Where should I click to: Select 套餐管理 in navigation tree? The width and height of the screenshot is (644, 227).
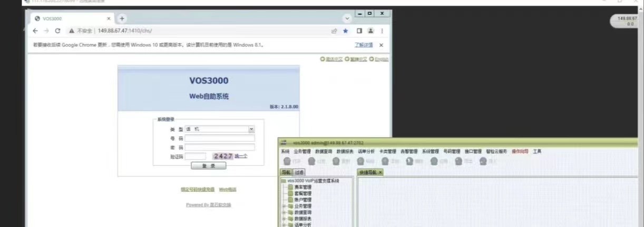coord(303,193)
